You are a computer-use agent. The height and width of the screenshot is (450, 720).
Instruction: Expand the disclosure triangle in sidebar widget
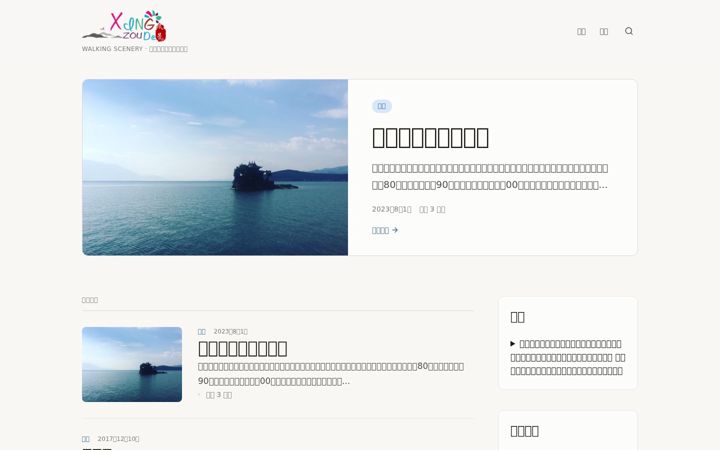[513, 343]
